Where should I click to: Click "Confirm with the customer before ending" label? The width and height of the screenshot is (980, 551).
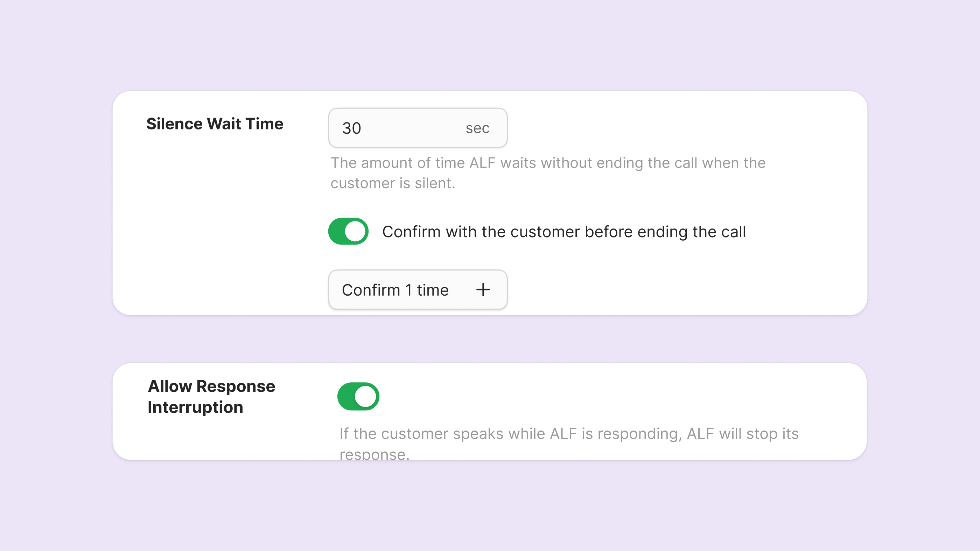pos(564,232)
